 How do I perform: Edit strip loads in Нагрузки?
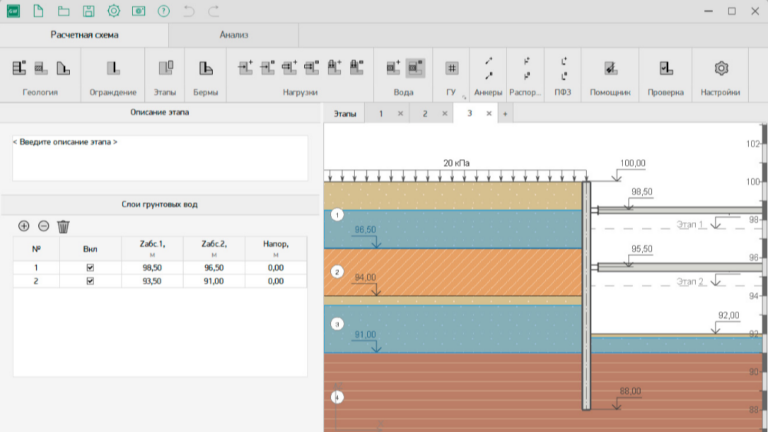point(312,67)
